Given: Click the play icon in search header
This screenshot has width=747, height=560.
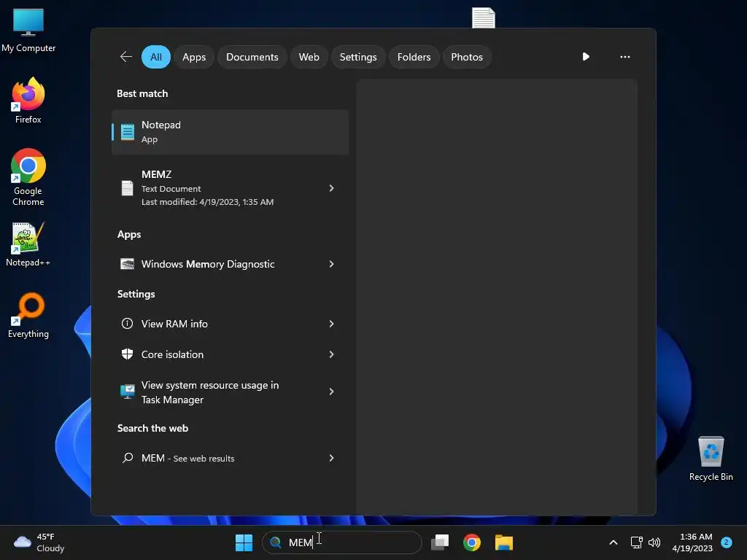Looking at the screenshot, I should tap(586, 57).
